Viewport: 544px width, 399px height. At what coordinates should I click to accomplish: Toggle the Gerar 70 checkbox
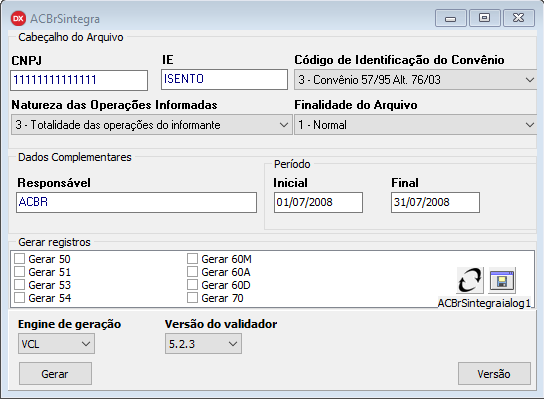(x=192, y=298)
